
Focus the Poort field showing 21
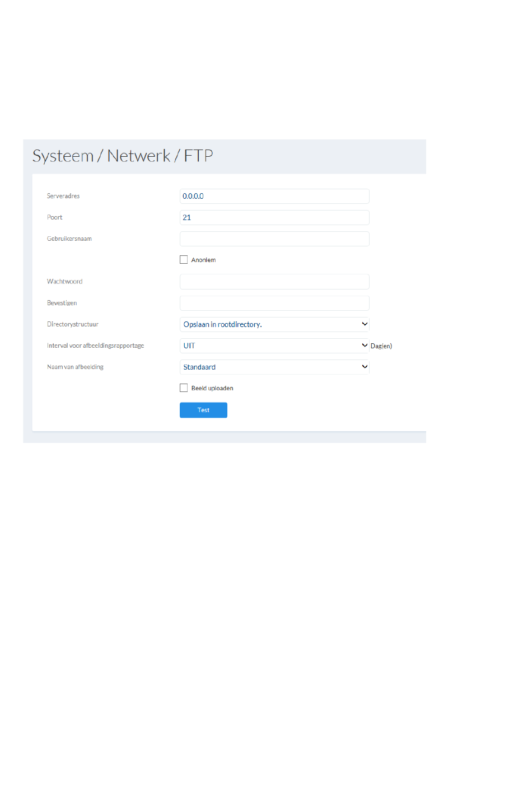point(274,217)
